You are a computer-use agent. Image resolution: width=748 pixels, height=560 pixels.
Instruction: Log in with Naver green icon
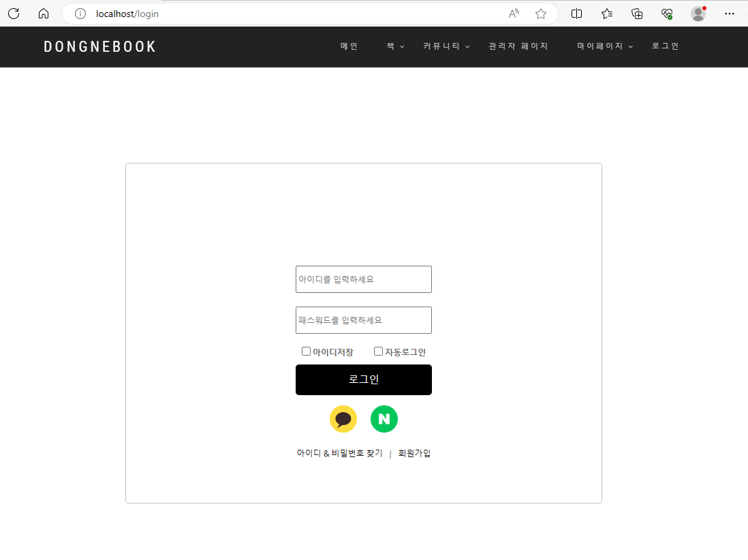pos(384,419)
